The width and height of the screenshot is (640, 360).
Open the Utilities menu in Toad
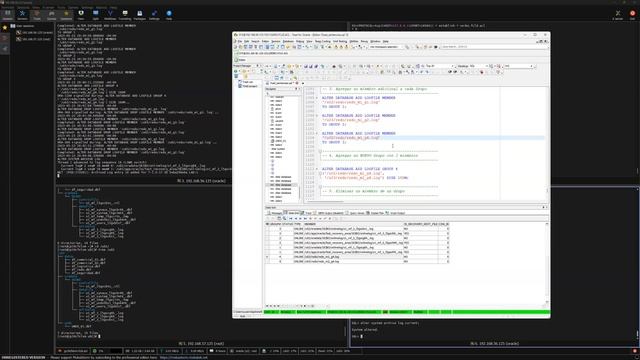tap(354, 41)
